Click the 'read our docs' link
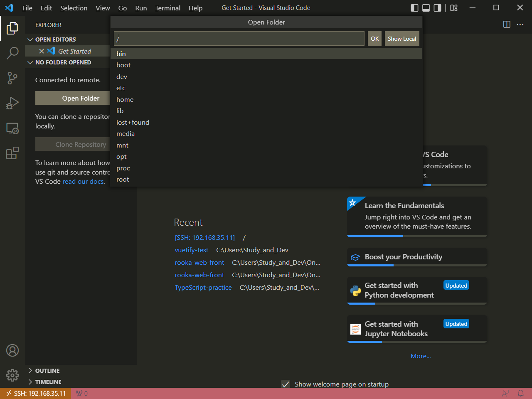 pos(83,182)
